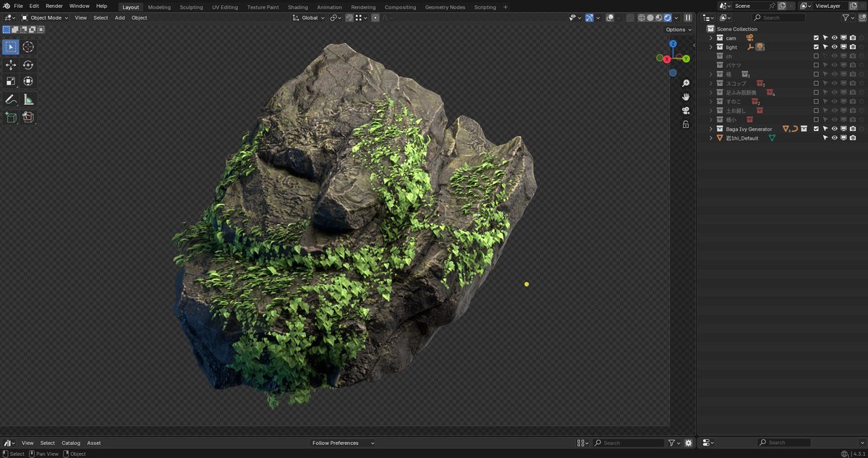This screenshot has height=458, width=868.
Task: Choose the Measure tool
Action: coord(28,99)
